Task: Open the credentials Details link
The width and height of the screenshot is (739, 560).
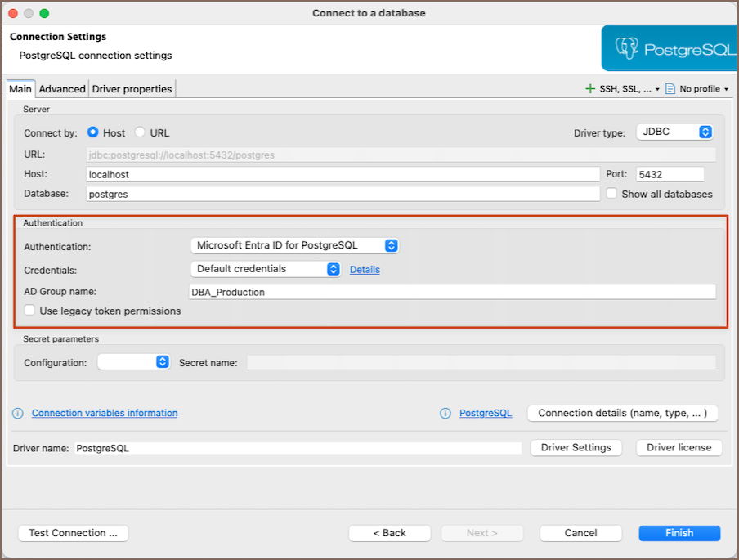Action: pyautogui.click(x=365, y=270)
